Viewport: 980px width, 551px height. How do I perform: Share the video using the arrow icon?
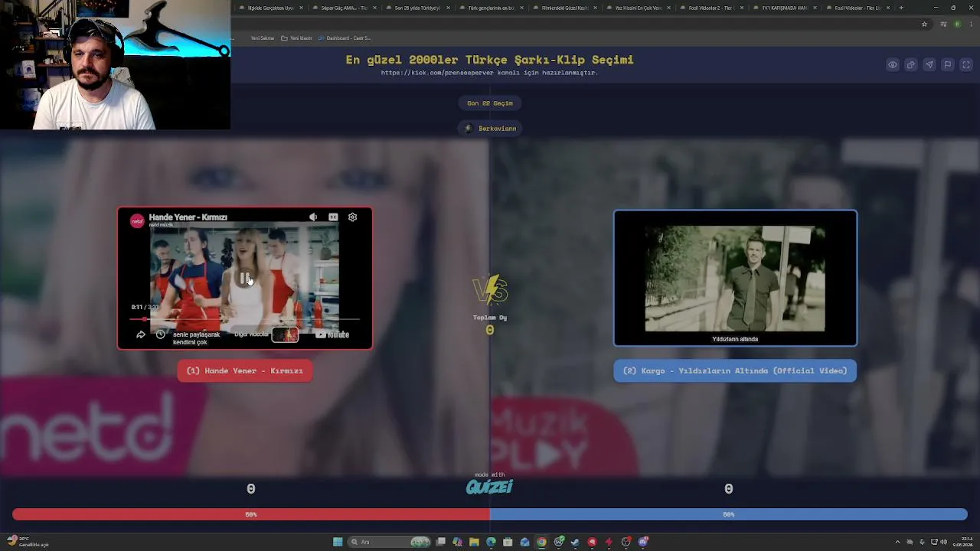(x=141, y=334)
